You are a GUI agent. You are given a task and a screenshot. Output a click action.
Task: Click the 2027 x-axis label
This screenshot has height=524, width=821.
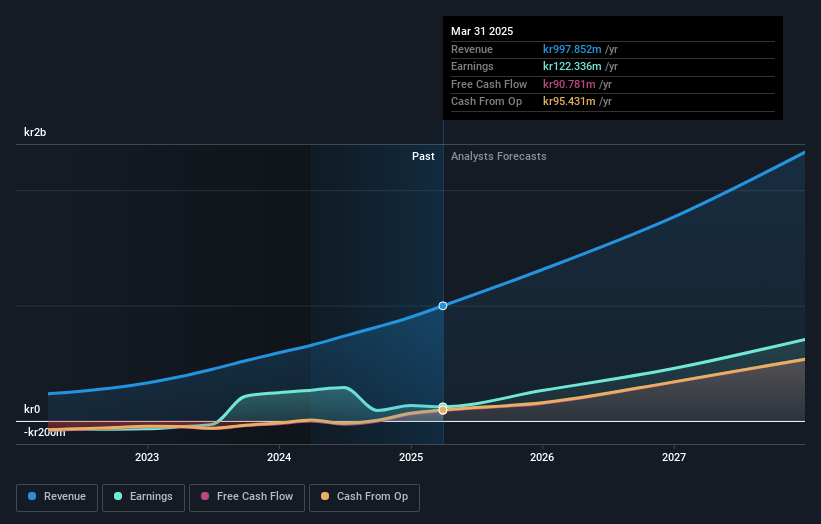(674, 457)
